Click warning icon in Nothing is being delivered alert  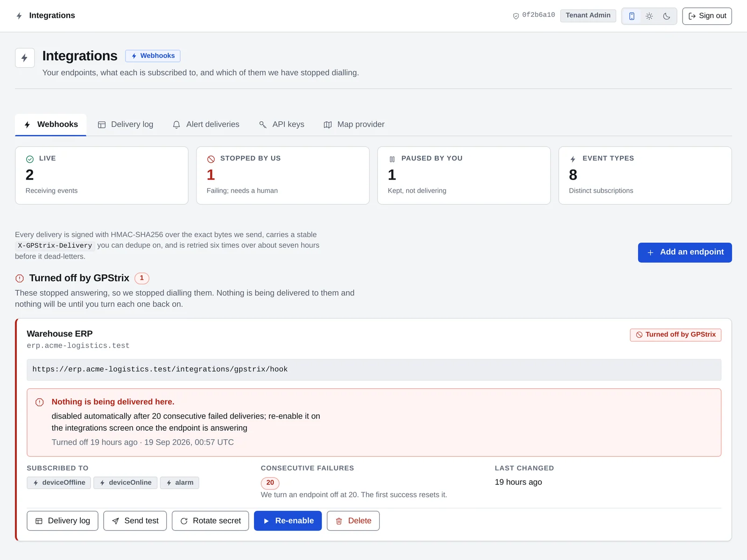pyautogui.click(x=40, y=402)
